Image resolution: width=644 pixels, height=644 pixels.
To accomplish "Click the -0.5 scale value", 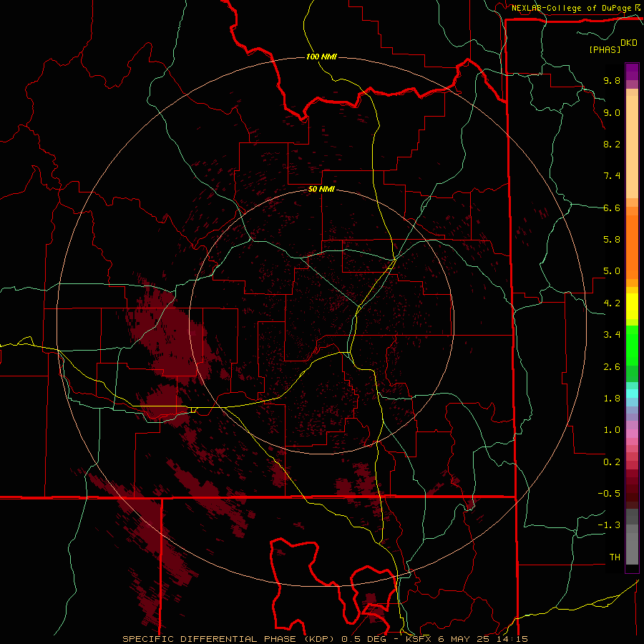I will pos(609,494).
